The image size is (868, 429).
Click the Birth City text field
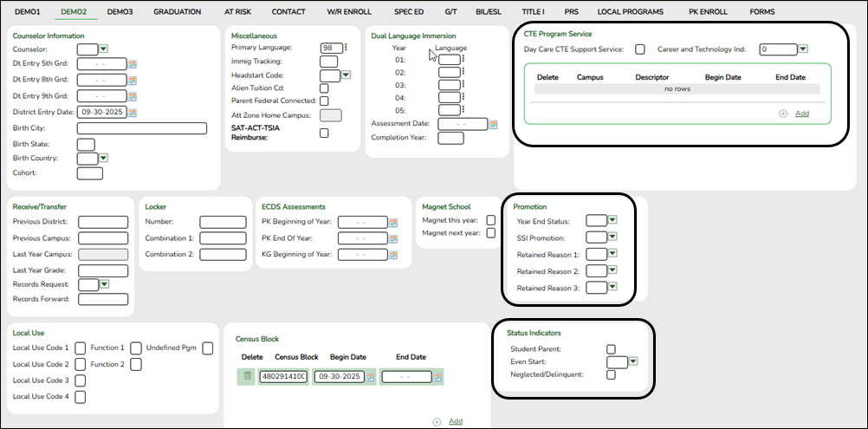[142, 128]
